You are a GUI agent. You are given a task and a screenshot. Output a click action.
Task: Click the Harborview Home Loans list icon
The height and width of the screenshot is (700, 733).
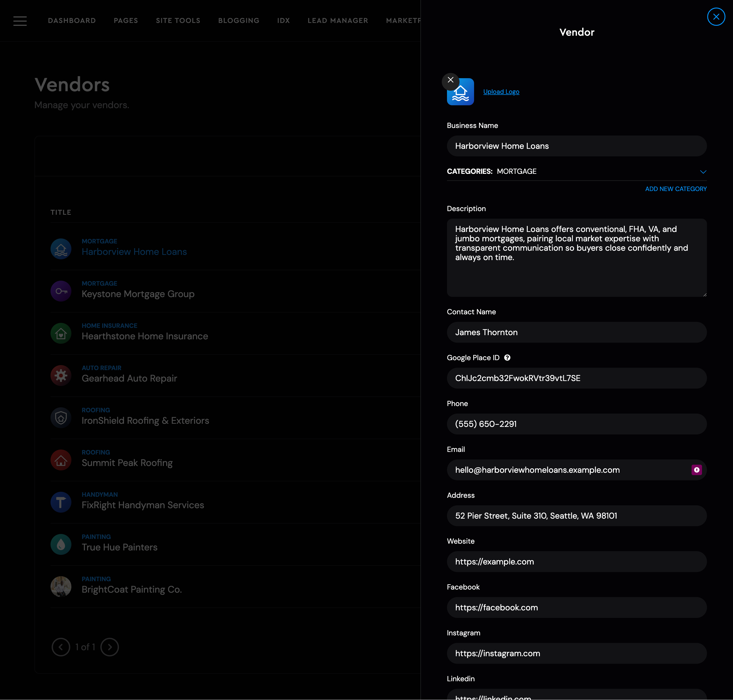(x=61, y=249)
